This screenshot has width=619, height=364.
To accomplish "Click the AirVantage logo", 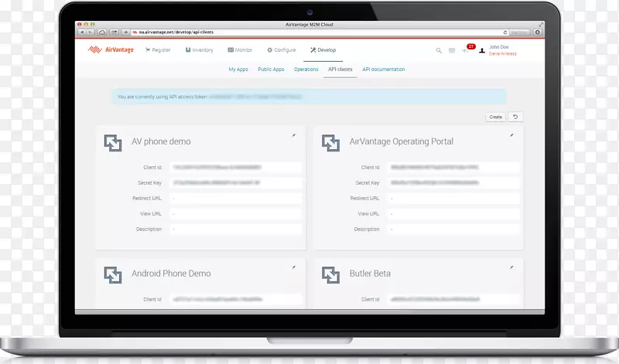I will tap(111, 49).
